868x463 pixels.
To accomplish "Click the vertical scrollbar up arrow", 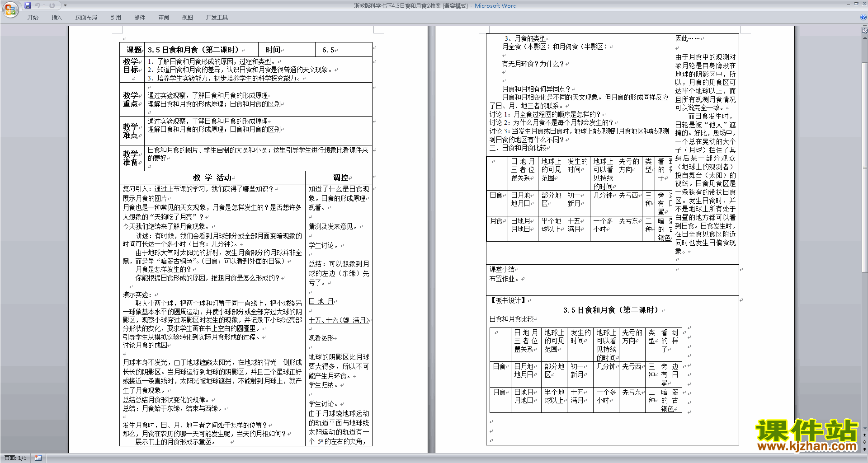I will point(865,37).
